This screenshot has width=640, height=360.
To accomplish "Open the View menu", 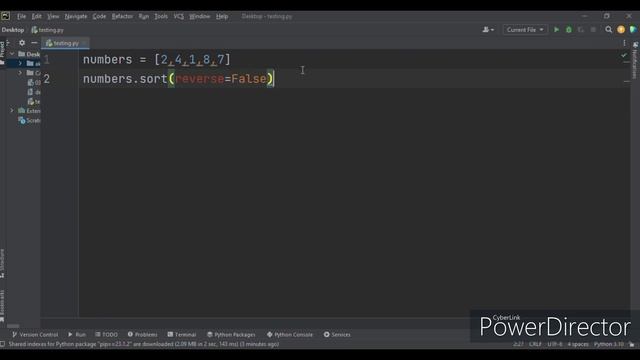I will [53, 17].
